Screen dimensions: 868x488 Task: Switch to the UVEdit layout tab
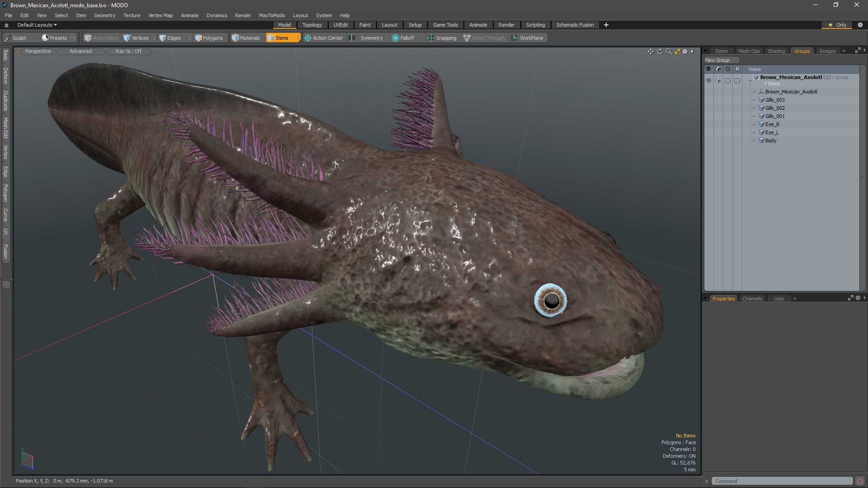click(341, 25)
